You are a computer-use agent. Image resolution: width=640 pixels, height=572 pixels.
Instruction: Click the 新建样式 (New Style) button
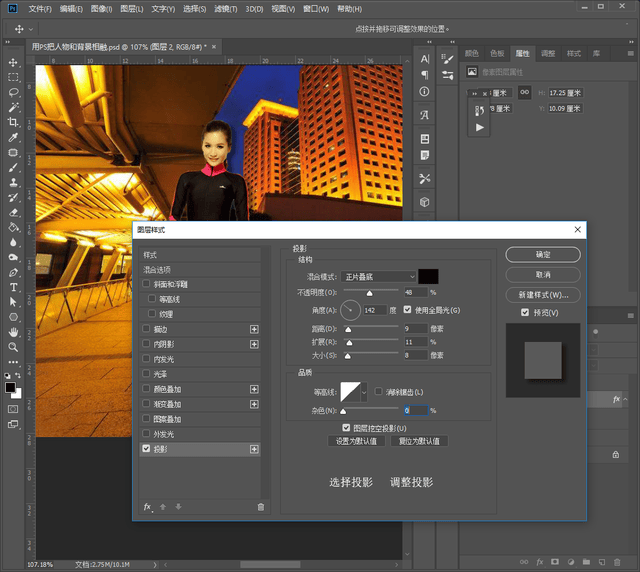543,295
